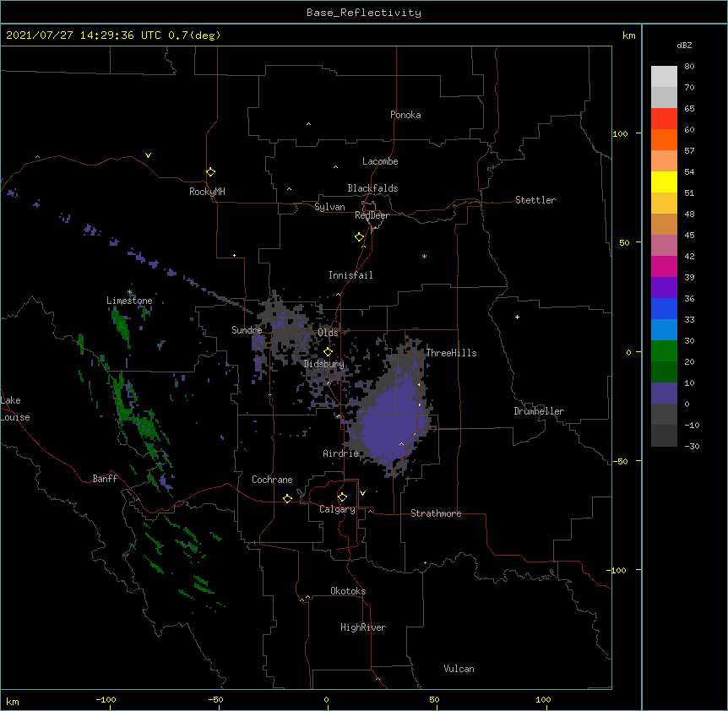Click the dBZ legend heading
Screen dimensions: 728x711
point(684,45)
